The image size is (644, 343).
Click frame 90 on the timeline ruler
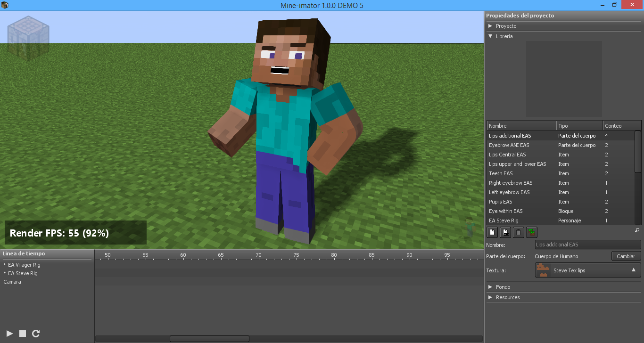coord(409,255)
